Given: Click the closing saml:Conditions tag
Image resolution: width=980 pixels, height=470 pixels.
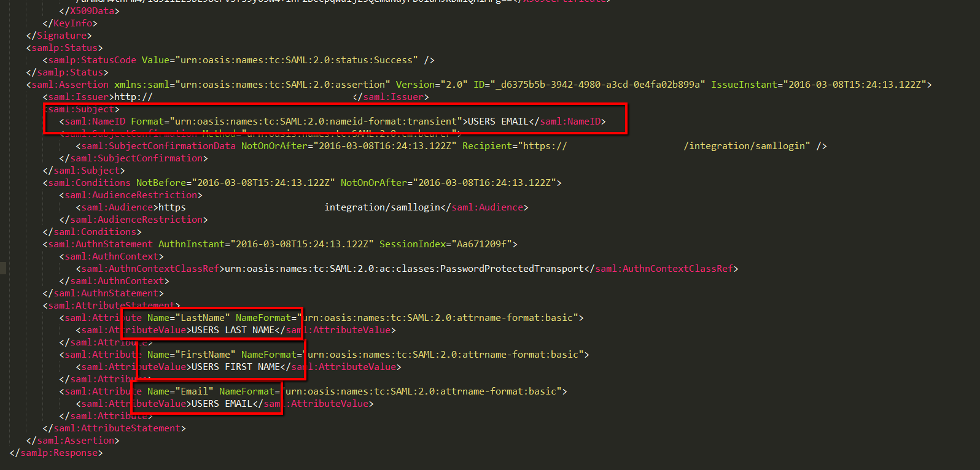Looking at the screenshot, I should [92, 232].
